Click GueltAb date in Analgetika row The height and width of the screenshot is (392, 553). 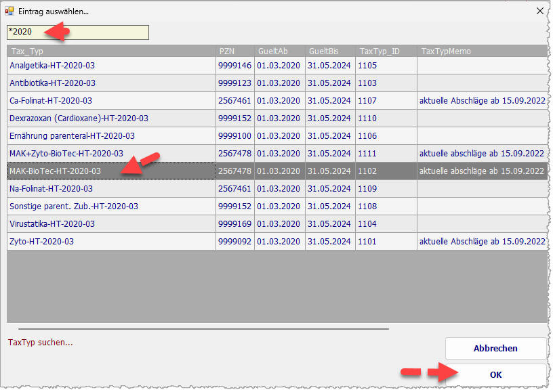280,66
